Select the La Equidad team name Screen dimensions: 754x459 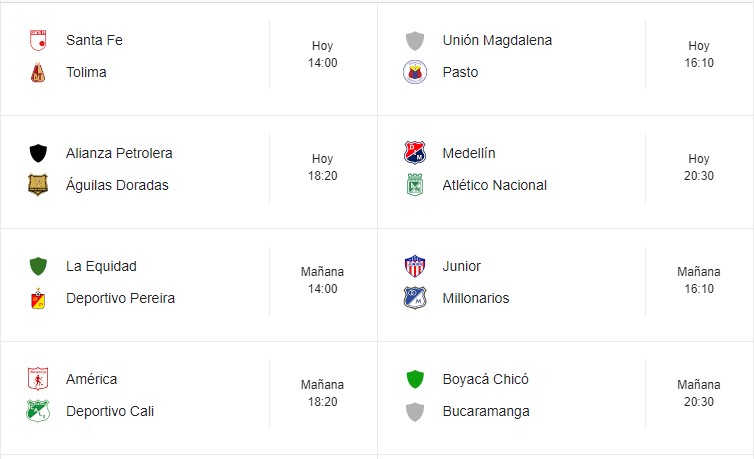[101, 266]
